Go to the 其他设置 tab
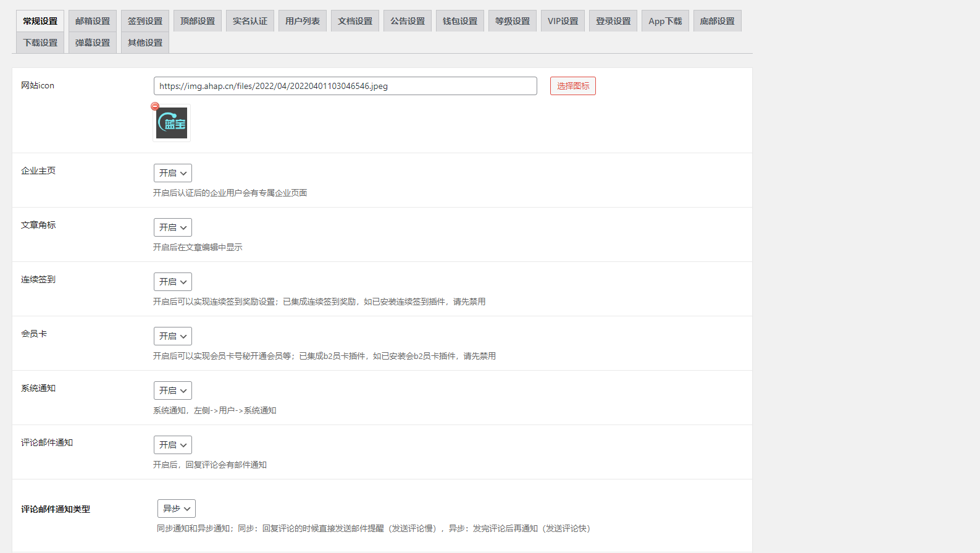The width and height of the screenshot is (980, 553). click(145, 43)
